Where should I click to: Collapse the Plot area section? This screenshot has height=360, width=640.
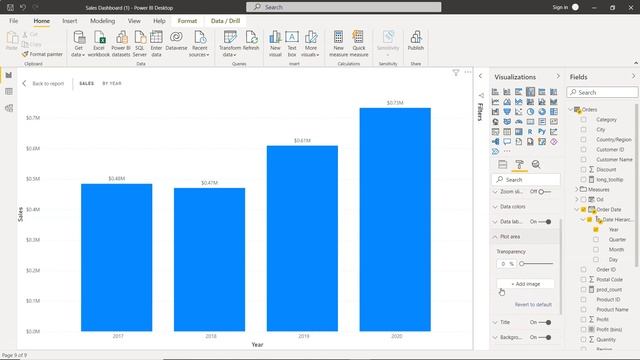point(495,237)
